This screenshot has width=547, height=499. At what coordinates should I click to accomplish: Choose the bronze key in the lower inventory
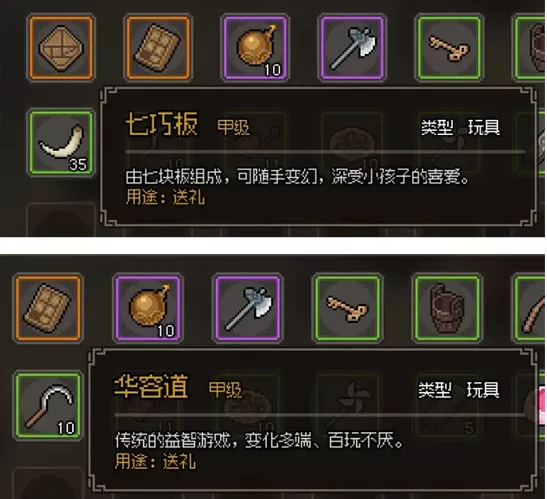(x=347, y=308)
